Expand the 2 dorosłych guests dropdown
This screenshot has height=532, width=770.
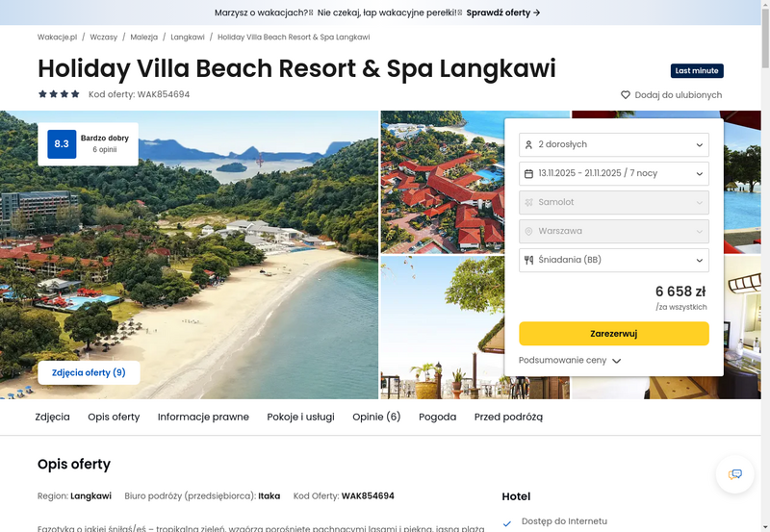click(614, 144)
